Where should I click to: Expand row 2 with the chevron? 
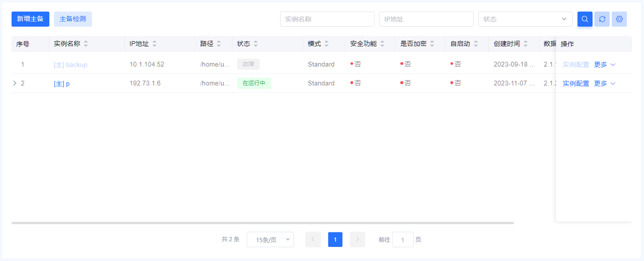[15, 83]
